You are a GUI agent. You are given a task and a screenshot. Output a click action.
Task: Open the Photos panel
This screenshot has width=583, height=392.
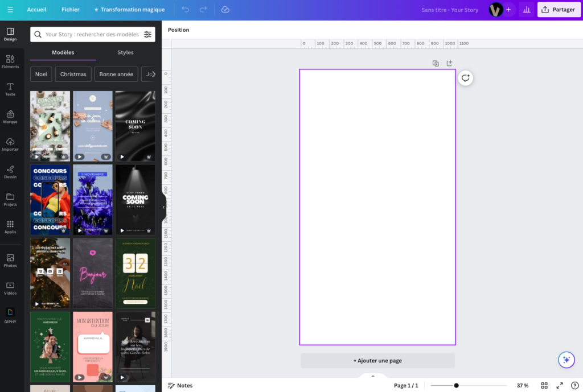[10, 260]
